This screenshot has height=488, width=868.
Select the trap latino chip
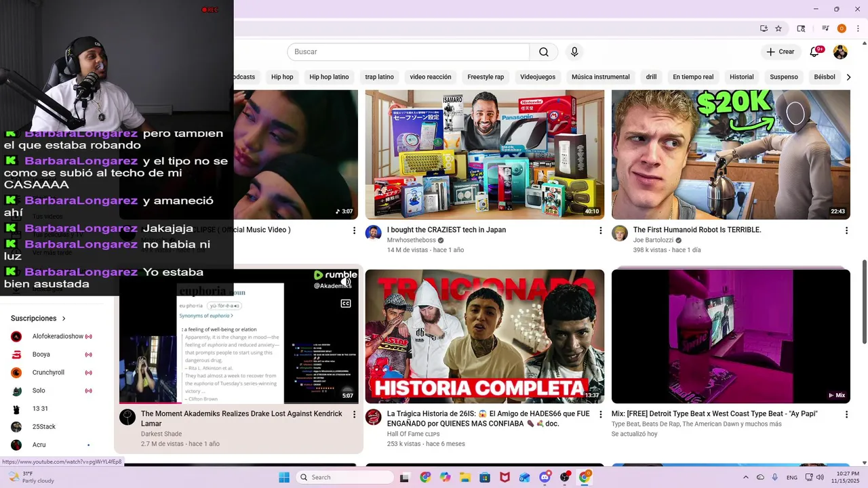380,77
